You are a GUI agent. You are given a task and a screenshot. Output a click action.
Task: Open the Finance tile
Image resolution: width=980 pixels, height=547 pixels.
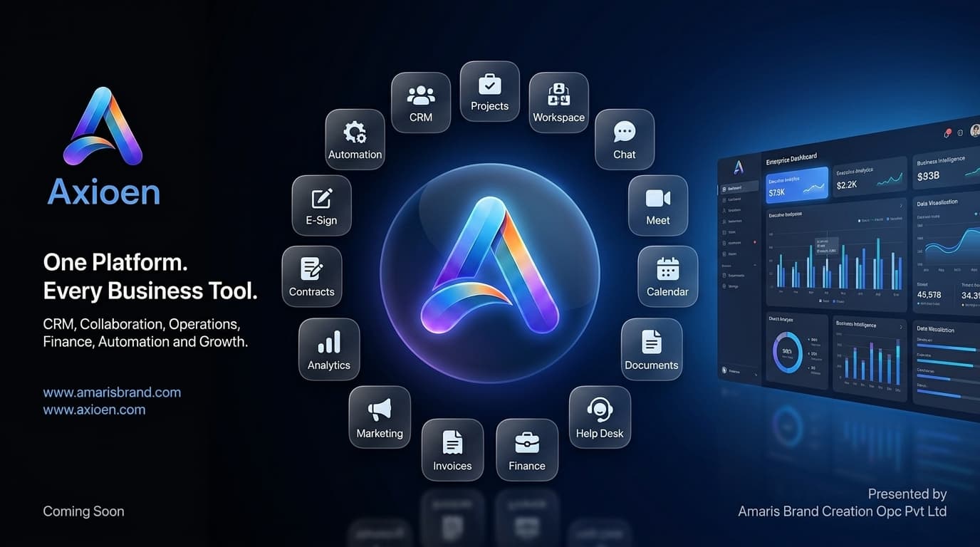point(527,450)
